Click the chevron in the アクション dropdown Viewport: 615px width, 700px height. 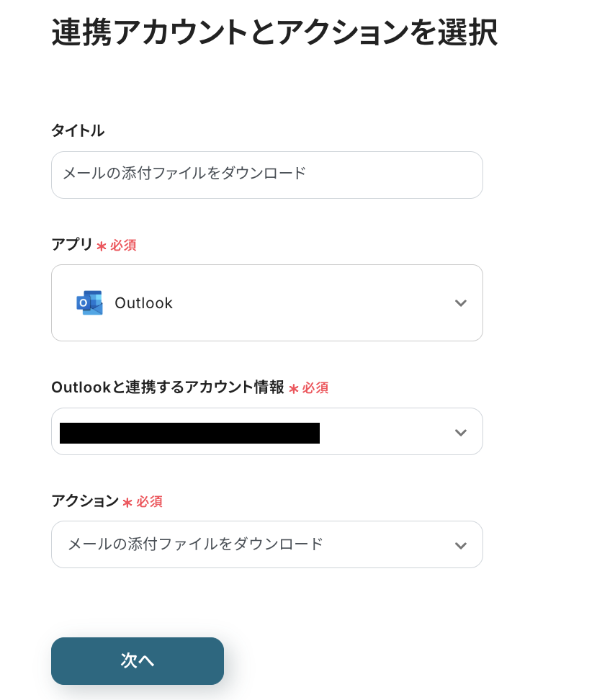461,546
